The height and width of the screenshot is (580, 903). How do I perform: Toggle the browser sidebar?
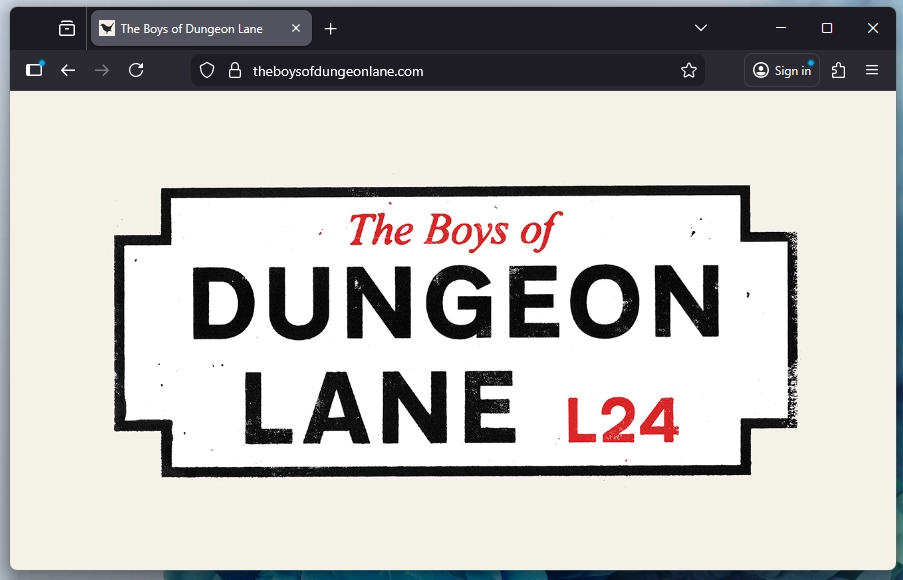click(x=35, y=70)
